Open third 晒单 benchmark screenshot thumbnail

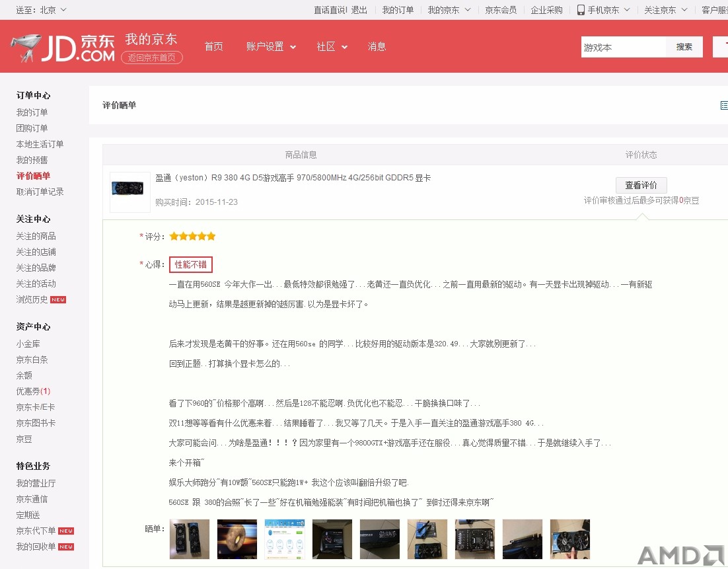tap(285, 539)
